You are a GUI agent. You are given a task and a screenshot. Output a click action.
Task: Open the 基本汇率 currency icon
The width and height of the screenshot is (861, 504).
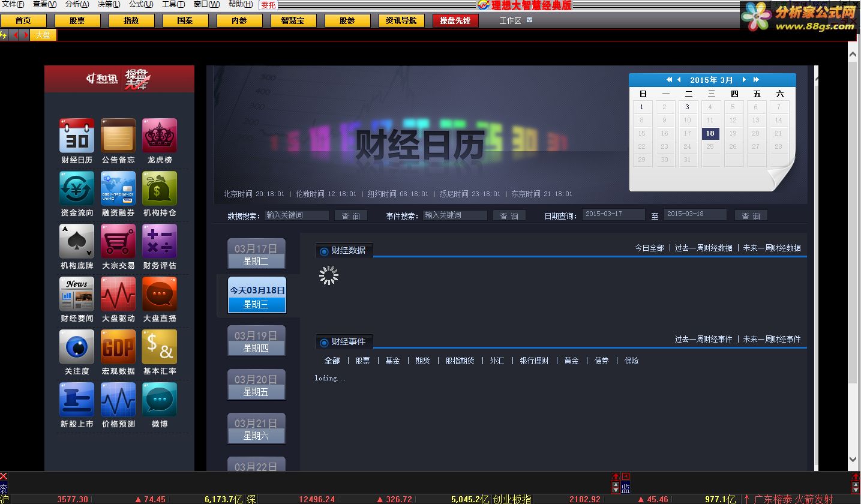click(x=160, y=347)
